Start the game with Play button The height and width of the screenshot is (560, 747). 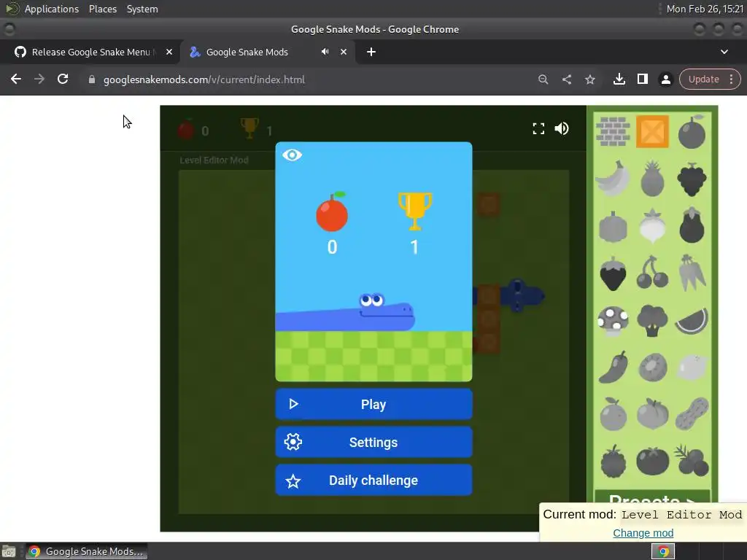373,404
